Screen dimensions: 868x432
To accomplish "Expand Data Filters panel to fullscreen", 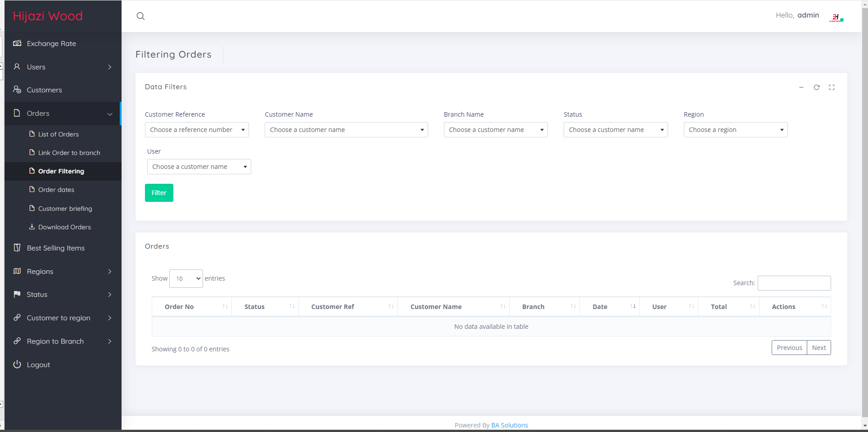I will [x=832, y=87].
